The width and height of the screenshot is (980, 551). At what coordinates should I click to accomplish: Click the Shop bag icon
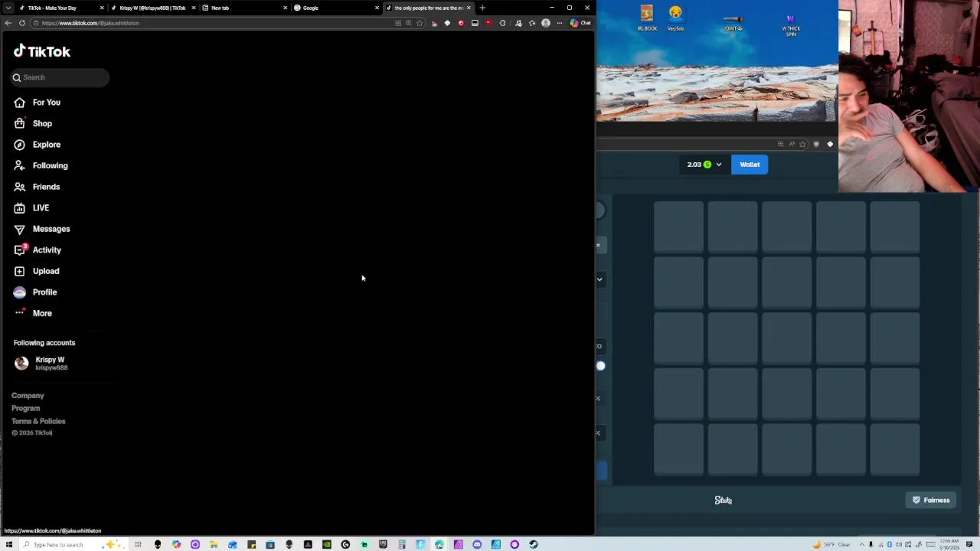(19, 123)
